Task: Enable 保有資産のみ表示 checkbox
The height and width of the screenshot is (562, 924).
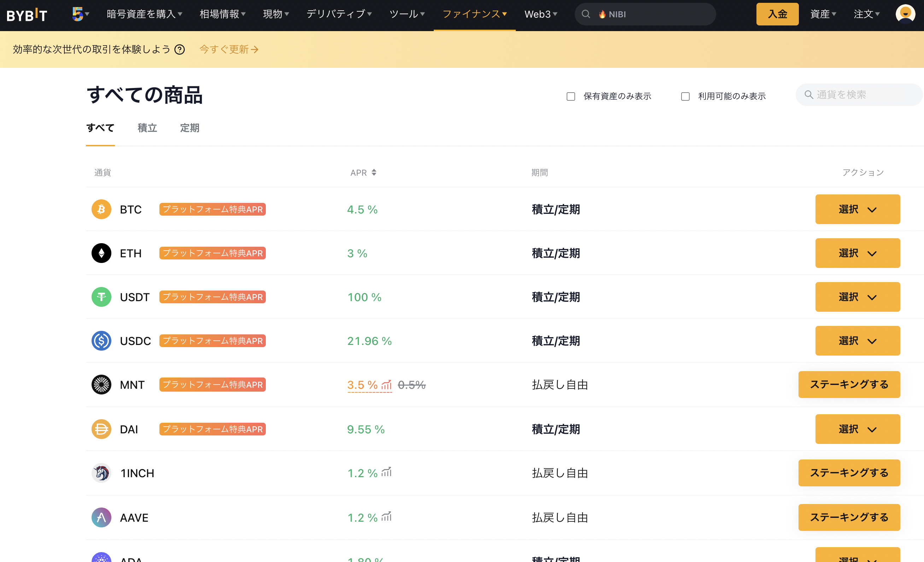Action: tap(571, 96)
